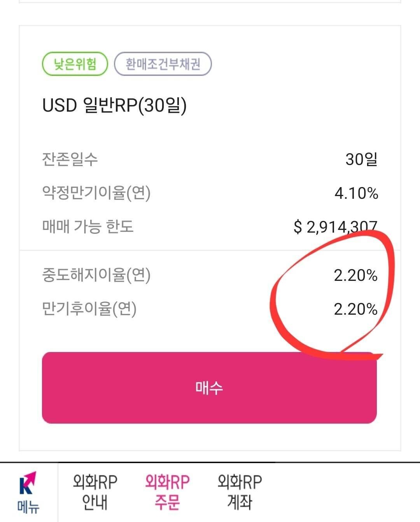Image resolution: width=420 pixels, height=522 pixels.
Task: Select the 환매조건부채권 product tag
Action: pyautogui.click(x=163, y=64)
